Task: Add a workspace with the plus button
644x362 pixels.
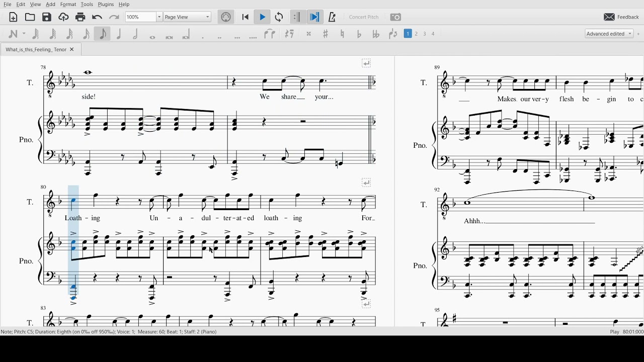Action: [639, 34]
